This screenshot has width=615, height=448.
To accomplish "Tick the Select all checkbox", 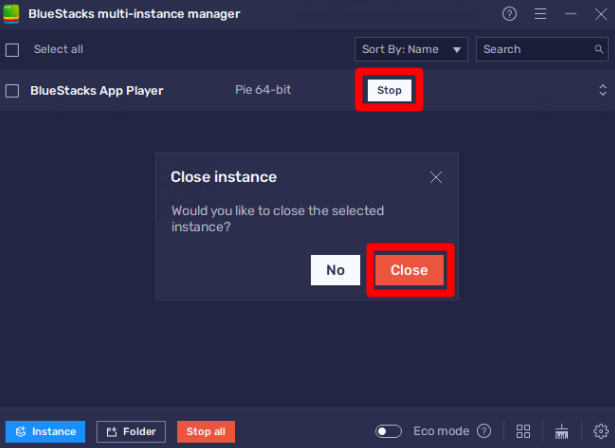I will [x=12, y=50].
